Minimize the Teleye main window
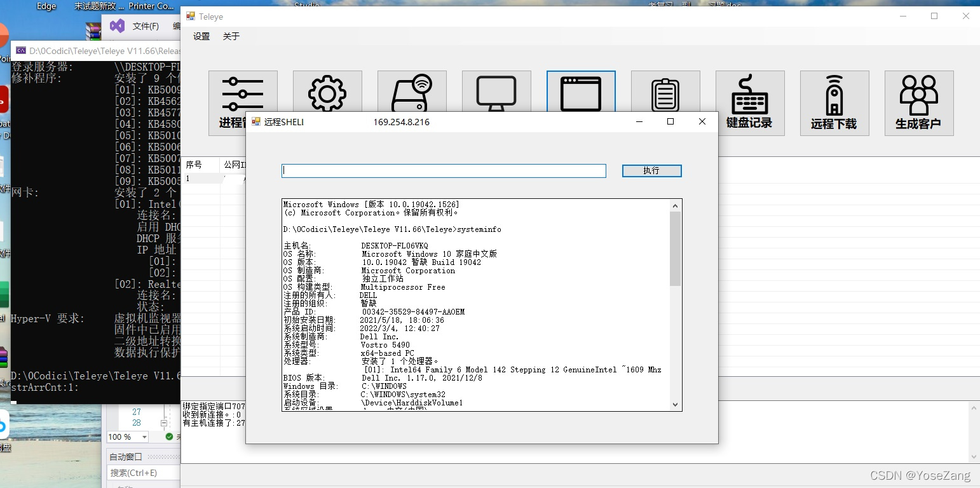This screenshot has height=488, width=980. pos(902,17)
